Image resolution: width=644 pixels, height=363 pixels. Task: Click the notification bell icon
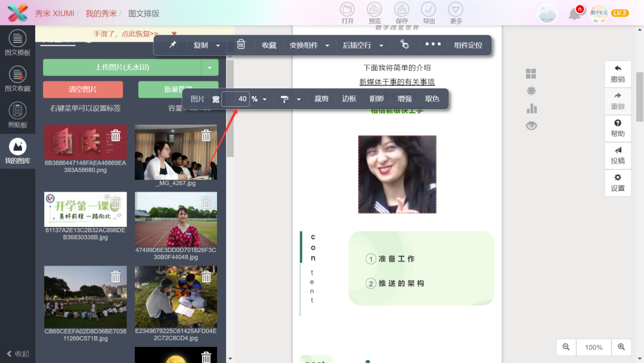tap(575, 14)
